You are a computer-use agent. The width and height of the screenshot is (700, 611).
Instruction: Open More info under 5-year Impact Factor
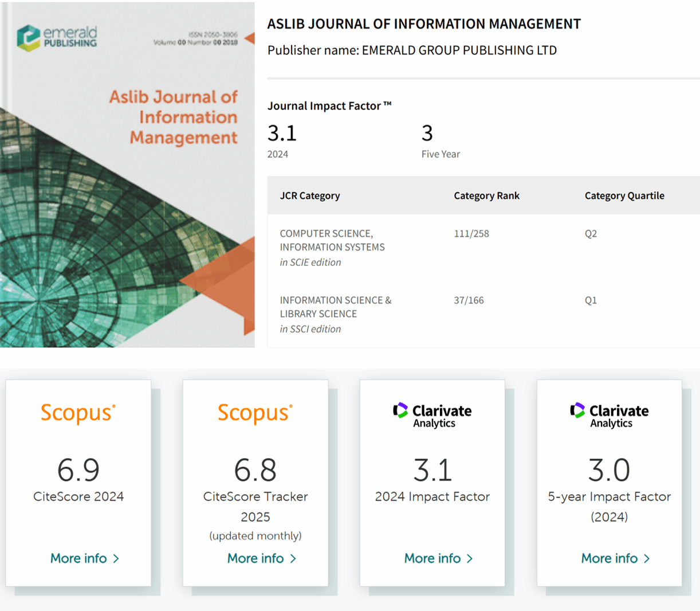(616, 558)
